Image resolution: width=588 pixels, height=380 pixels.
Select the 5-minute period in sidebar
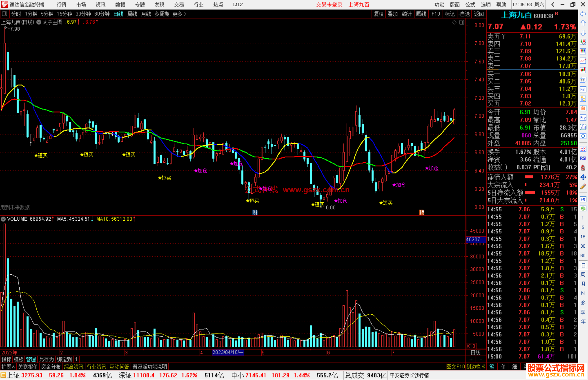click(x=583, y=227)
